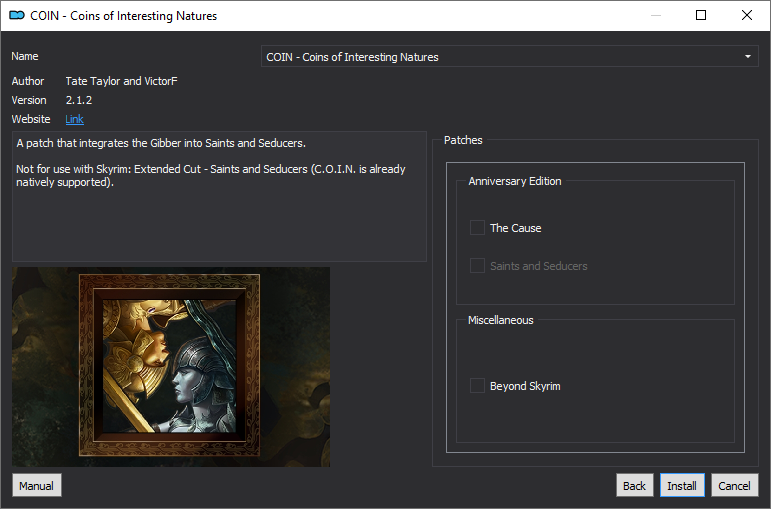This screenshot has width=771, height=509.
Task: Click the Saints and Seducers preview image
Action: (x=171, y=367)
